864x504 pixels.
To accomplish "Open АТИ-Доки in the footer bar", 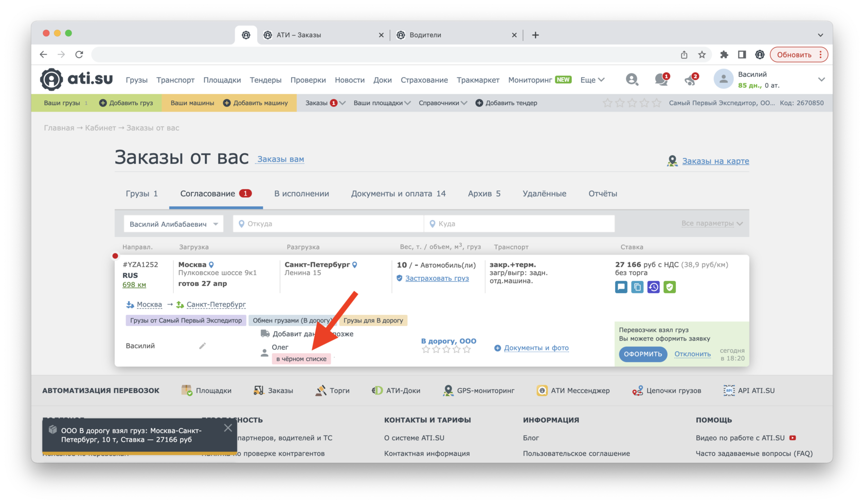I will tap(396, 390).
